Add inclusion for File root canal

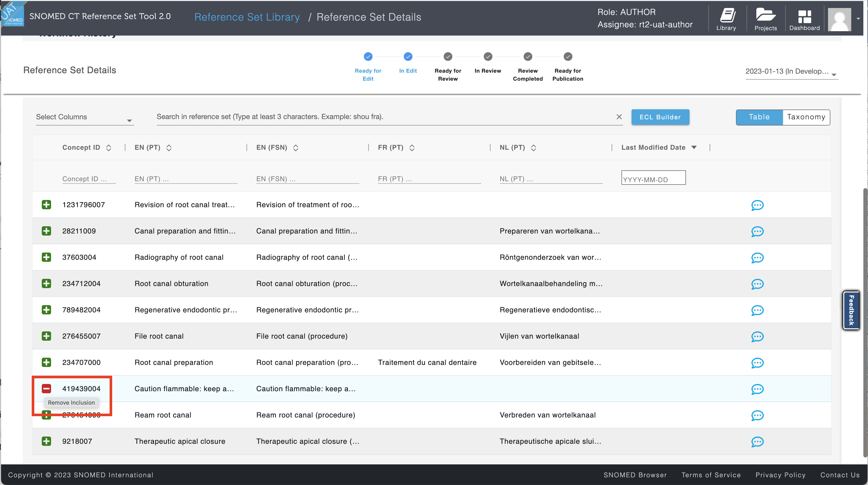pos(46,336)
